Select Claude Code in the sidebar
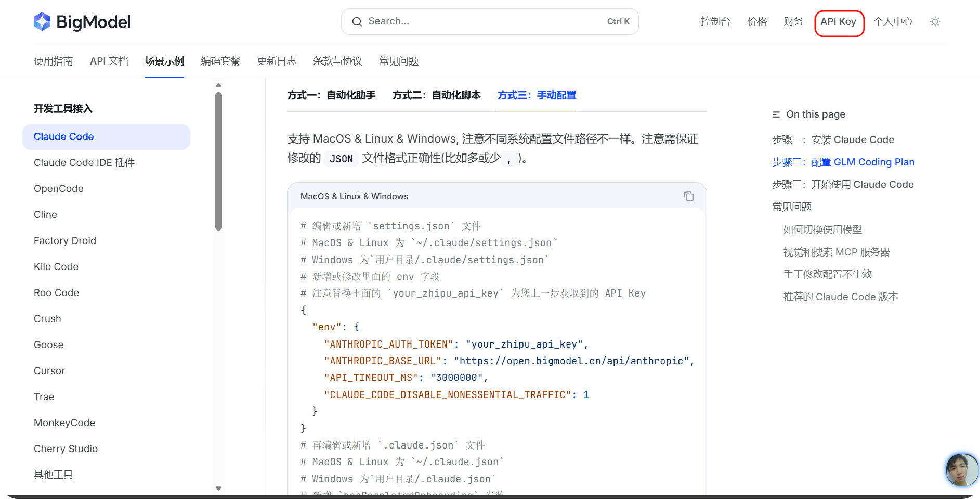 coord(106,137)
